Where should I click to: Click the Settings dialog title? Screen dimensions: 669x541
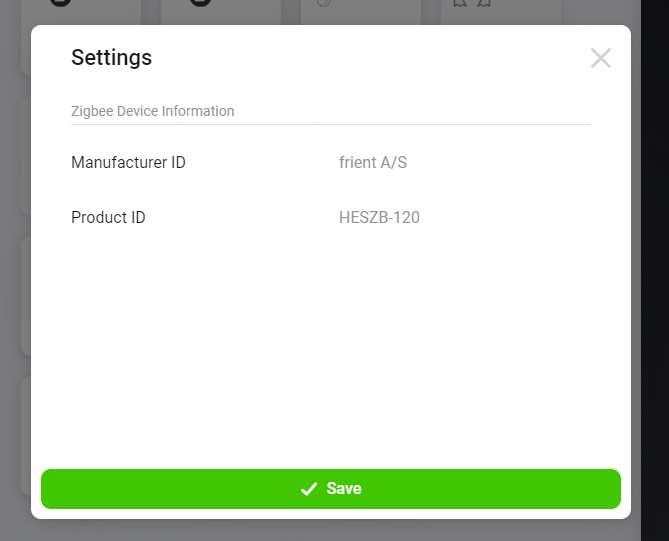(111, 58)
